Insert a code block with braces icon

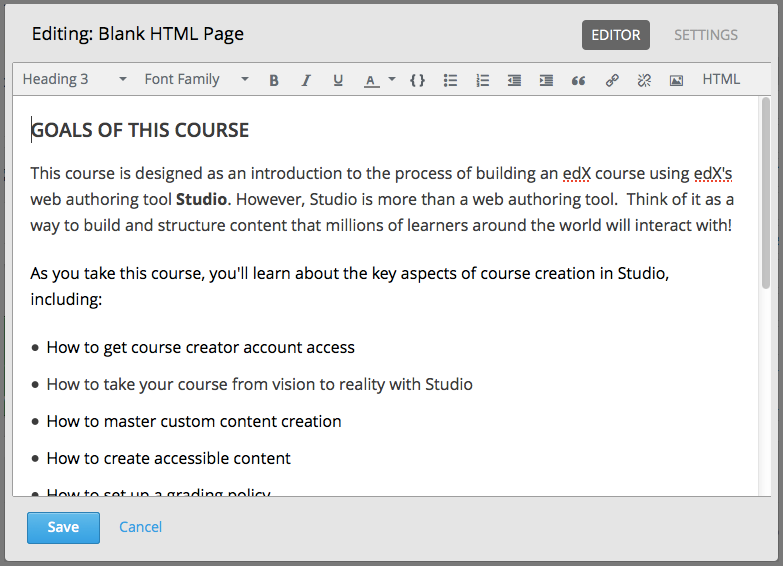418,80
